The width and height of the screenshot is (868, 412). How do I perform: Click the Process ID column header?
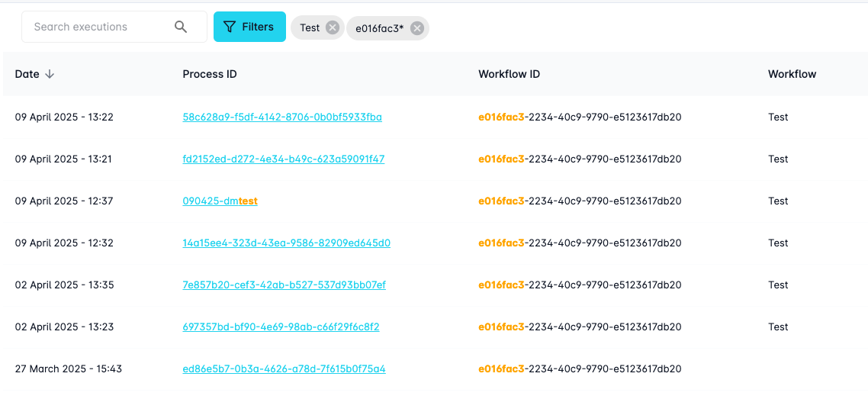tap(210, 74)
